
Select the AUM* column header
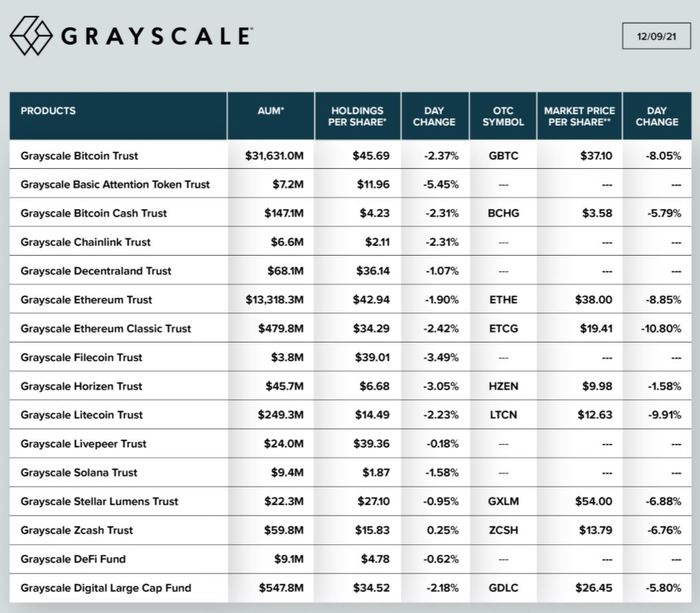click(x=270, y=110)
